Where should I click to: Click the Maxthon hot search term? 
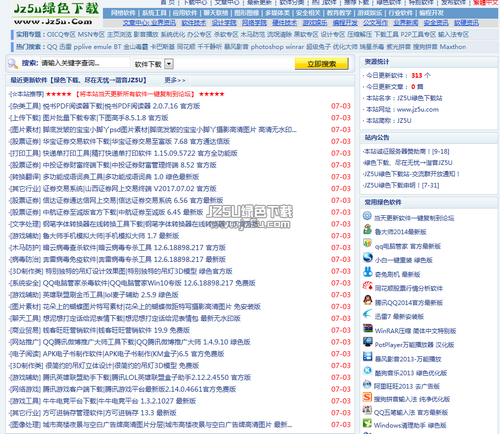(x=453, y=47)
